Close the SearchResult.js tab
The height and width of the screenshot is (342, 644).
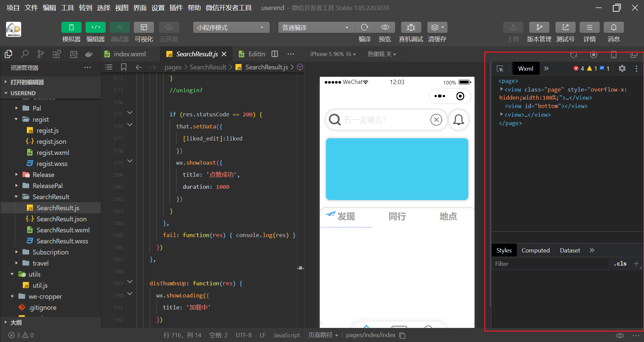tap(224, 54)
